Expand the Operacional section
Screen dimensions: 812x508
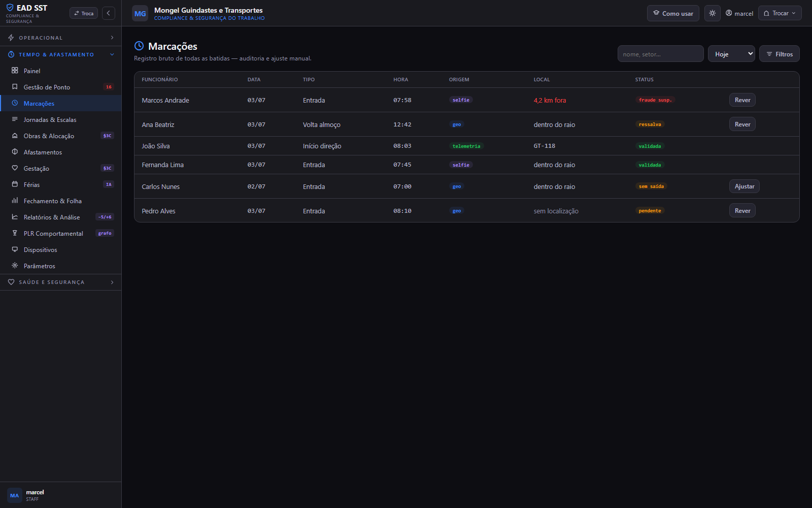coord(60,38)
